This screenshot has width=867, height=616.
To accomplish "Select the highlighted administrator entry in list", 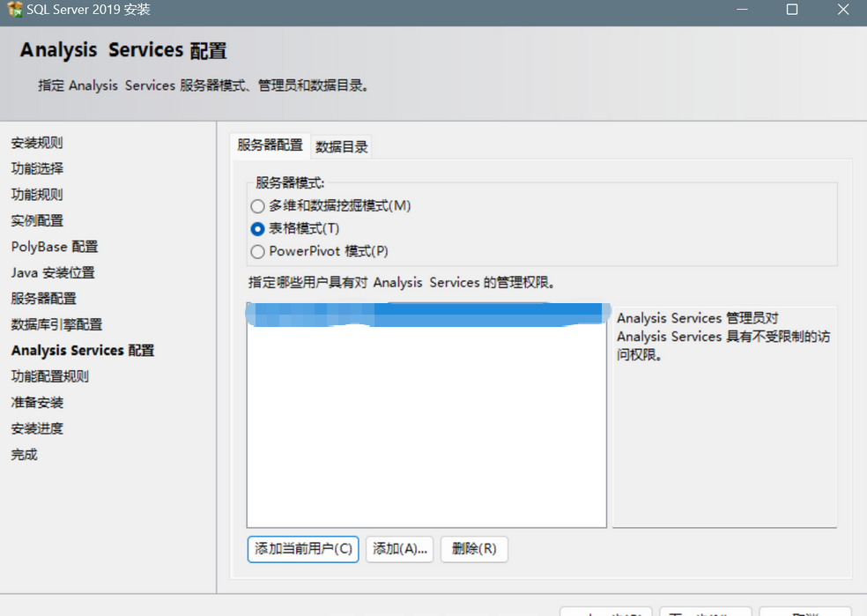I will tap(426, 315).
